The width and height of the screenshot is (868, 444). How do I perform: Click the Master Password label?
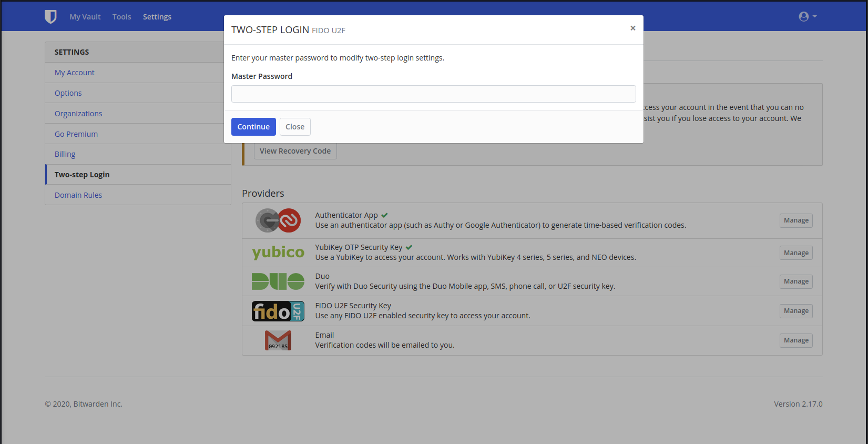pos(262,76)
